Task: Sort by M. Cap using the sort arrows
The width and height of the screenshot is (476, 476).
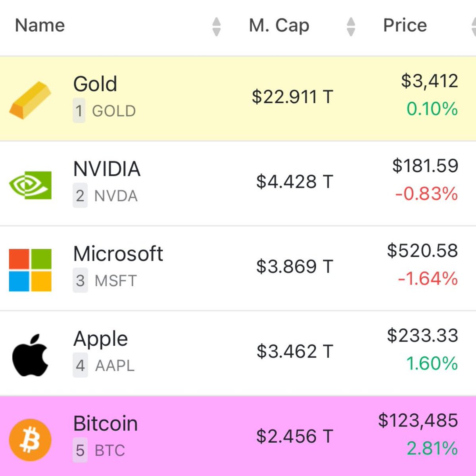Action: coord(351,27)
